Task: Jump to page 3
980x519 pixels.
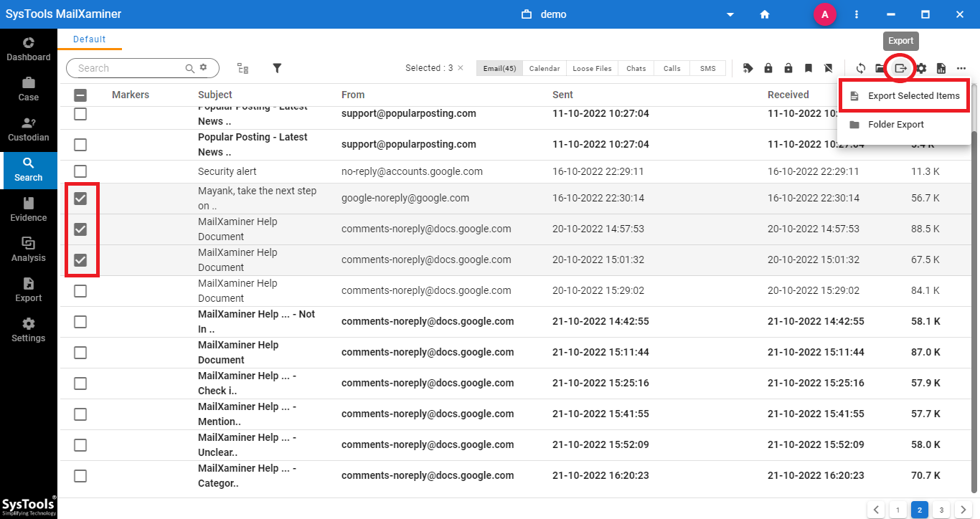Action: [941, 510]
